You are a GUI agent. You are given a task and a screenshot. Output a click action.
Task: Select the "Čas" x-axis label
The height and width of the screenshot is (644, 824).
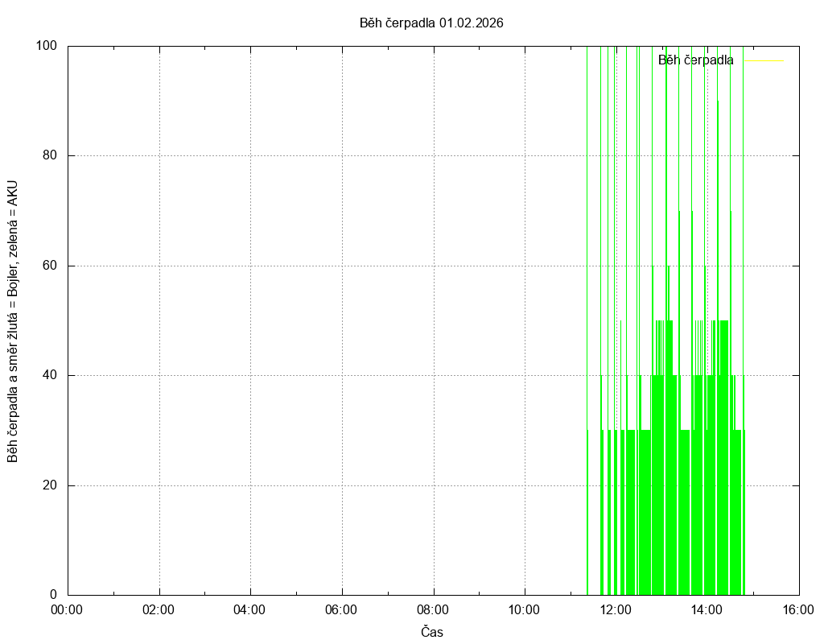click(x=432, y=632)
